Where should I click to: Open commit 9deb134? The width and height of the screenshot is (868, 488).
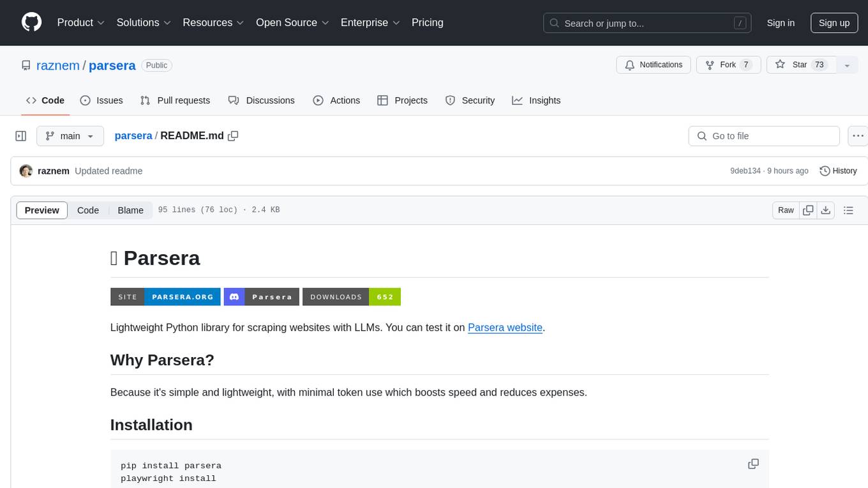click(x=745, y=171)
